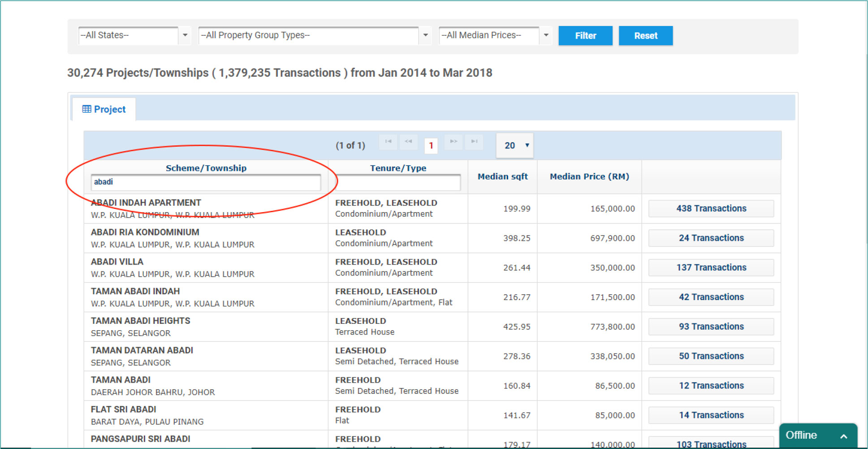The height and width of the screenshot is (449, 868).
Task: Click the blue Filter button
Action: [585, 36]
